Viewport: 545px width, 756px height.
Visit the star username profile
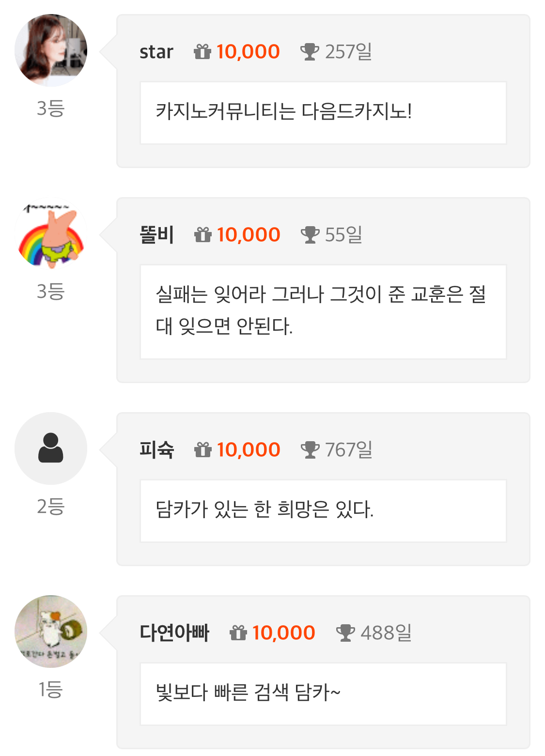[x=156, y=52]
